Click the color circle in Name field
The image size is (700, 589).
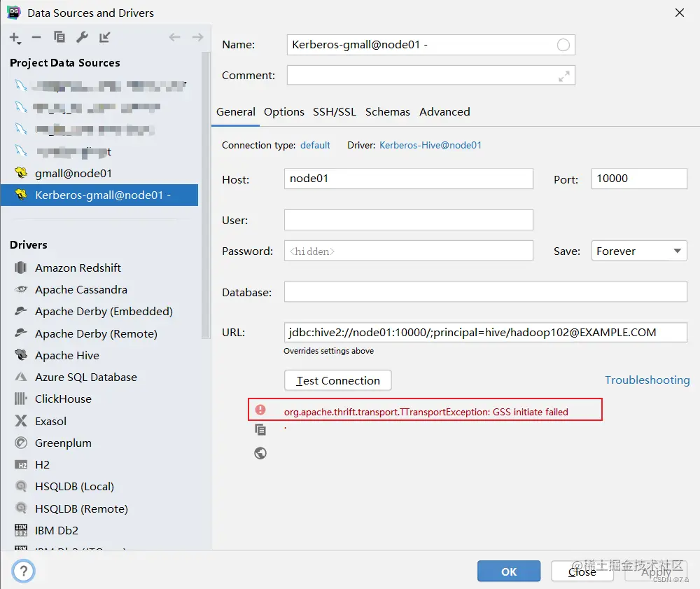[563, 45]
